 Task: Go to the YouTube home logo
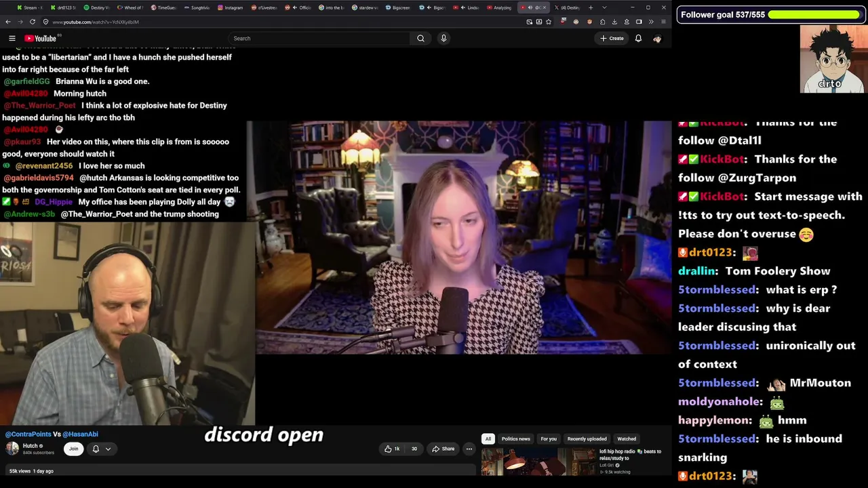coord(41,39)
